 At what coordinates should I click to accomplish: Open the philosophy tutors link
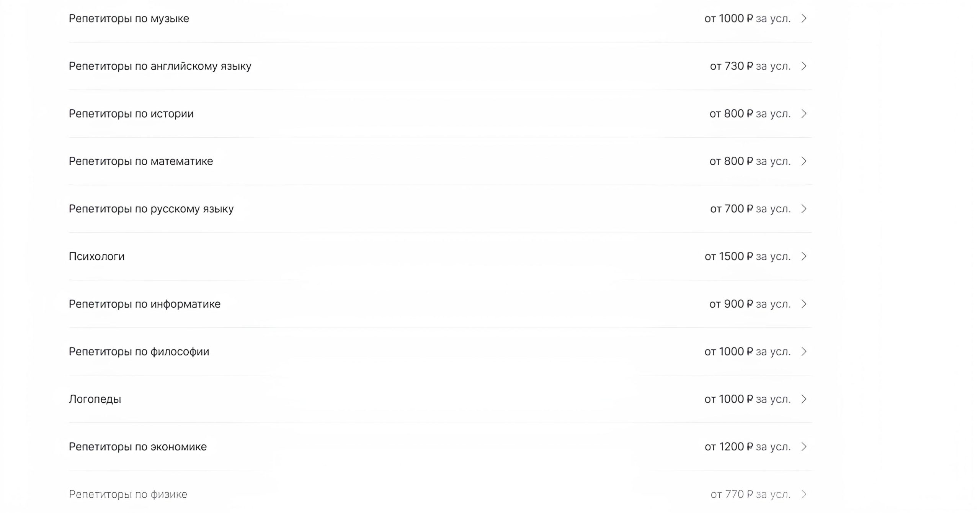(139, 352)
